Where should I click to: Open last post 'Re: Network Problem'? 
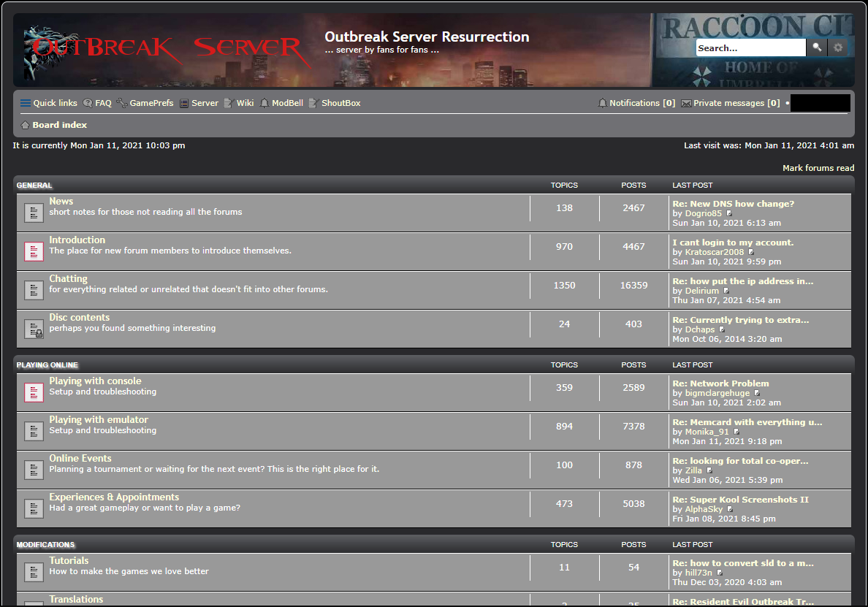coord(720,384)
